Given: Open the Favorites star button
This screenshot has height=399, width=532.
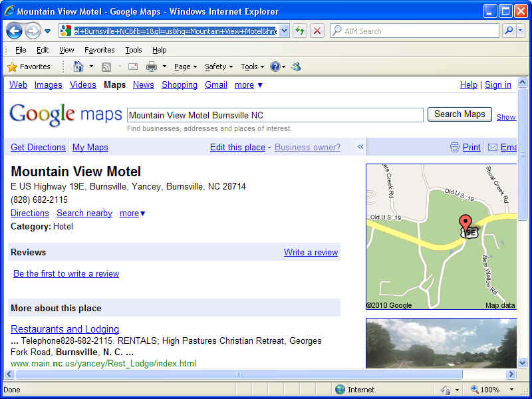Looking at the screenshot, I should pyautogui.click(x=29, y=66).
